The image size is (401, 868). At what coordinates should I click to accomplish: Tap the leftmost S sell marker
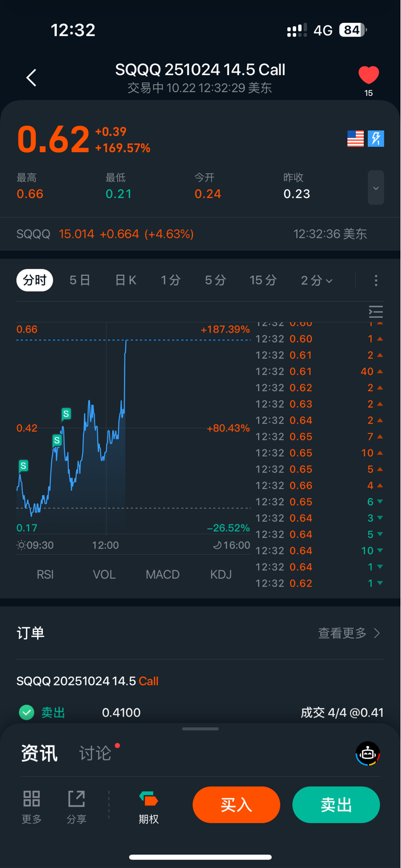pos(23,466)
